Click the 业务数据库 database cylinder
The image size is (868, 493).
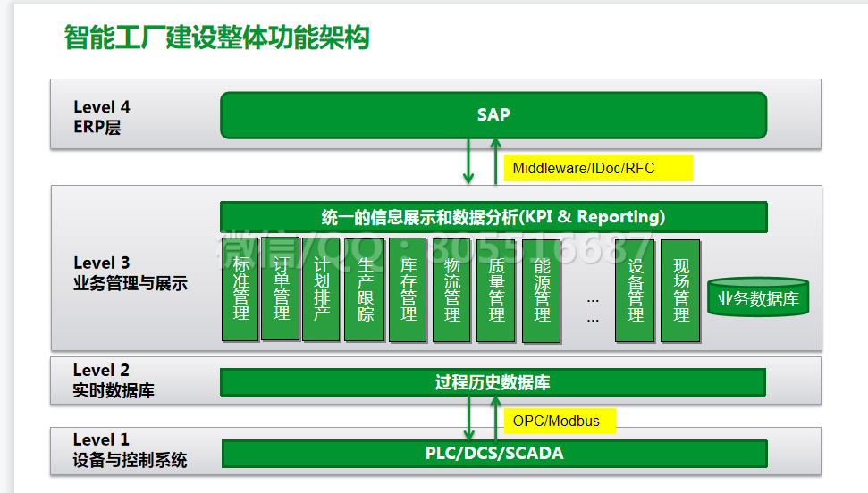758,297
